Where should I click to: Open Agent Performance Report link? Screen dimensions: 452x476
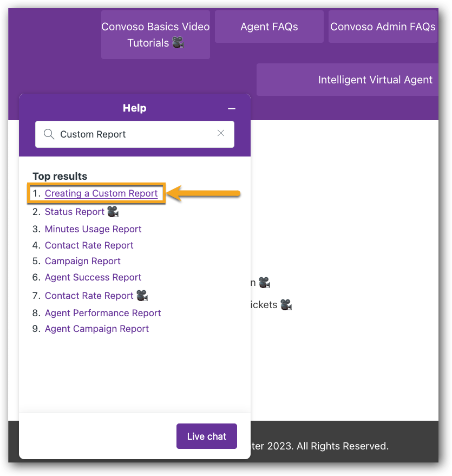point(103,313)
